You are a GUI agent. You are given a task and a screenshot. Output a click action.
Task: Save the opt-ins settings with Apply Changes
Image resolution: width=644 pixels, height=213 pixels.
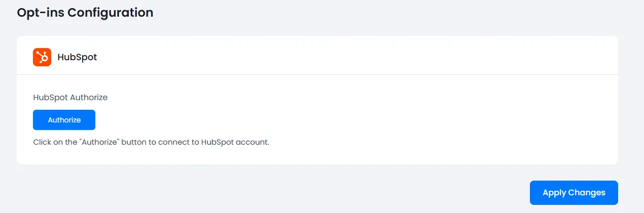coord(574,193)
